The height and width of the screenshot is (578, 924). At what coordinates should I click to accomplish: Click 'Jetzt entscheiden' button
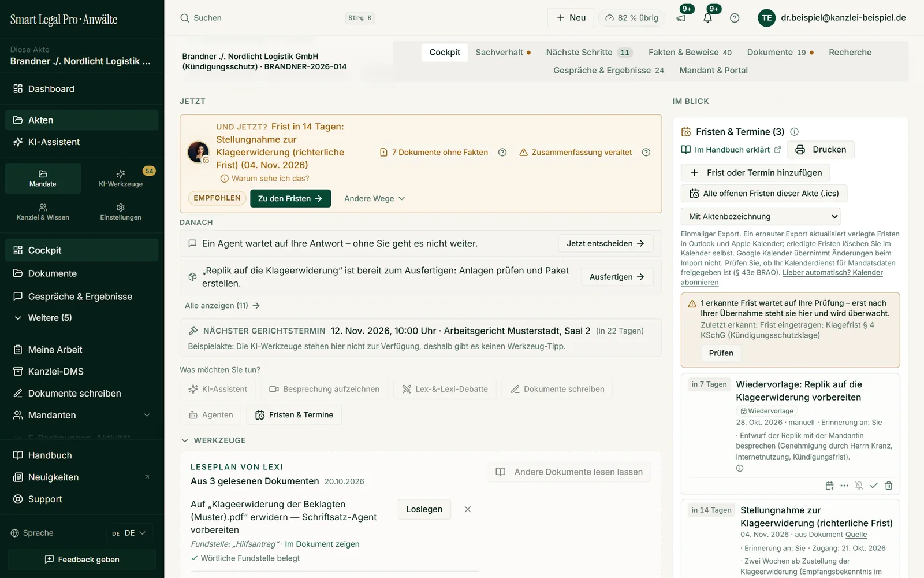(606, 243)
